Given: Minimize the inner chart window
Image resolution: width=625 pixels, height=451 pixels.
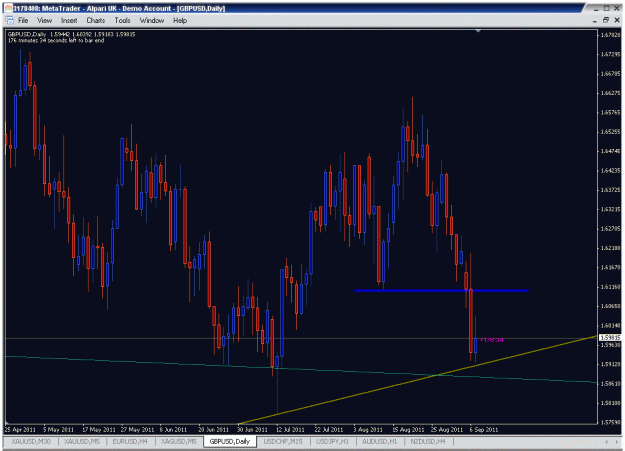Looking at the screenshot, I should point(595,20).
